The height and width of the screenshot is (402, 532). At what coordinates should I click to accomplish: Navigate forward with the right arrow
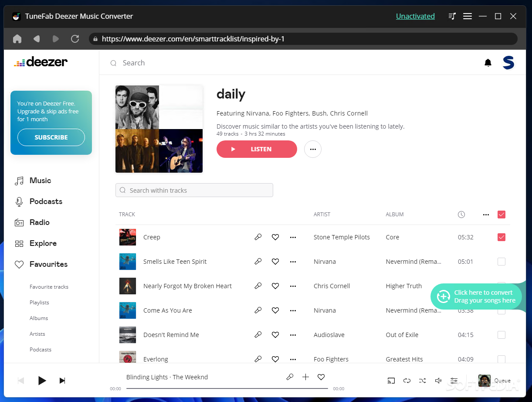coord(56,39)
